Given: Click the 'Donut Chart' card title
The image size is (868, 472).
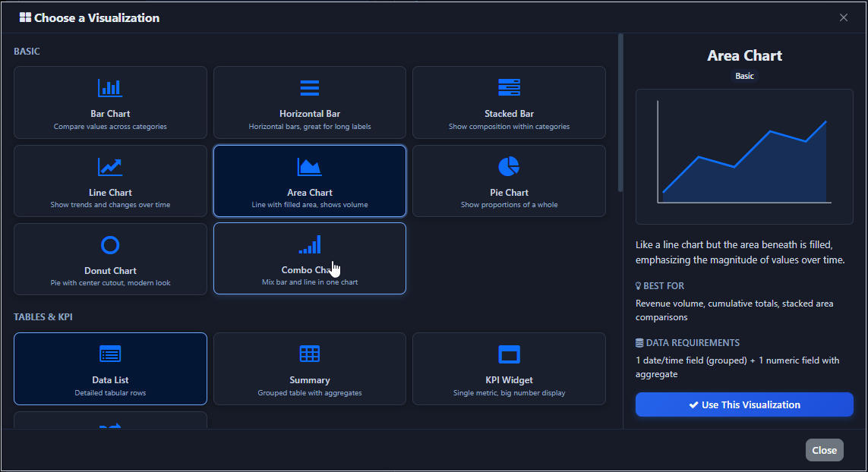Looking at the screenshot, I should click(x=110, y=271).
